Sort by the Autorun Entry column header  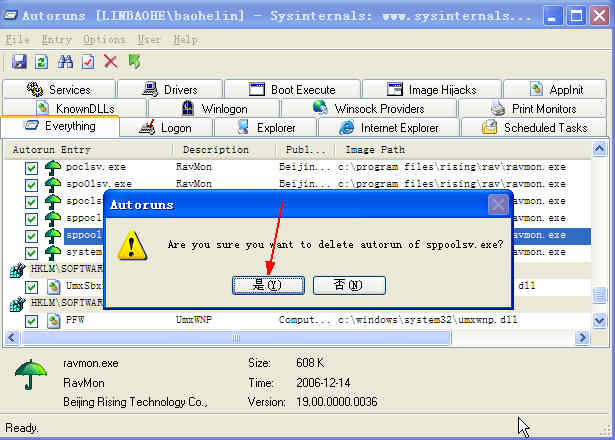[88, 150]
